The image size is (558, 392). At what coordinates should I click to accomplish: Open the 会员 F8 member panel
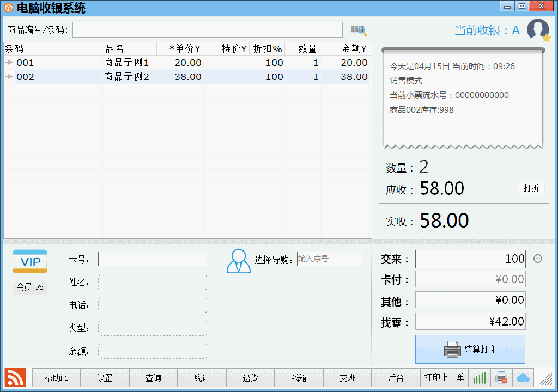[29, 287]
